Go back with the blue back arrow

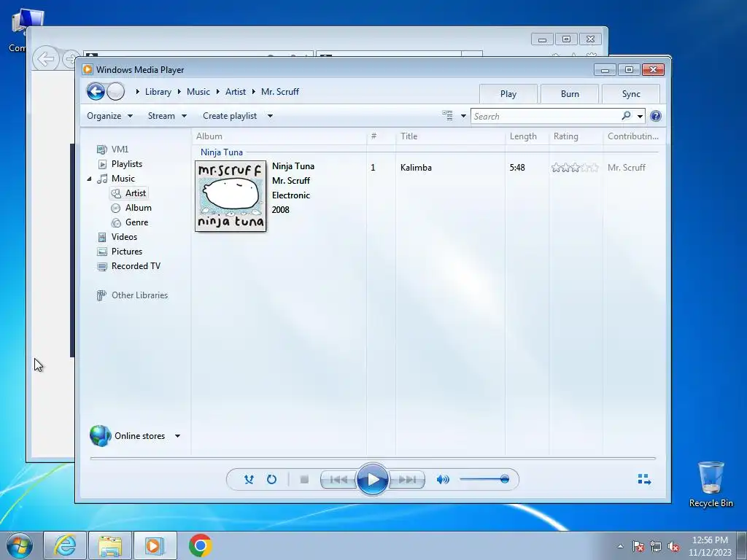96,91
